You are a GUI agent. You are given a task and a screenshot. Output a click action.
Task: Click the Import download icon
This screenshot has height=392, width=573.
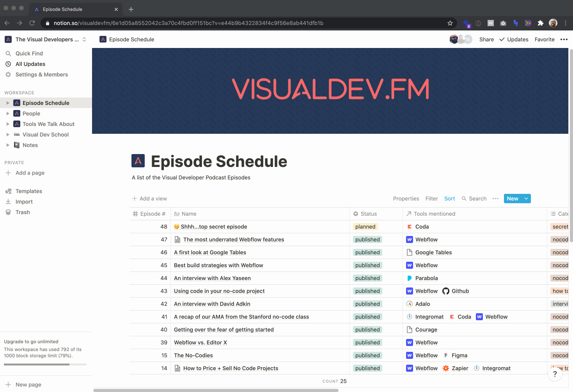pyautogui.click(x=8, y=202)
